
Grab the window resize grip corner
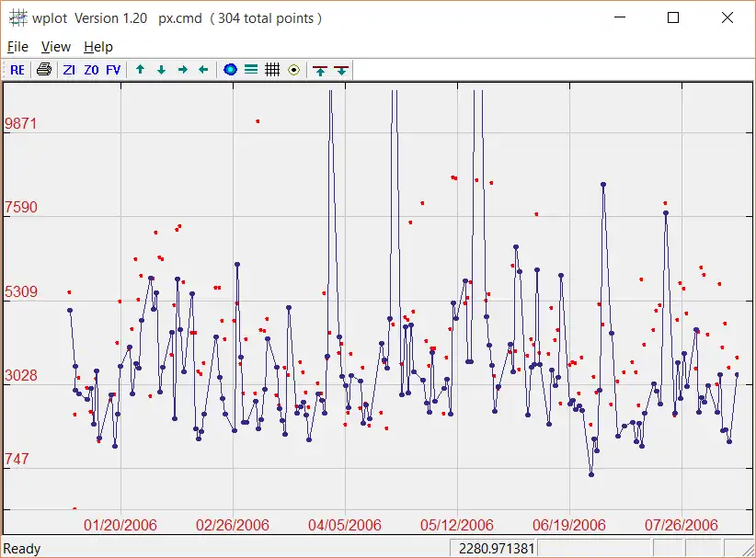pyautogui.click(x=748, y=550)
